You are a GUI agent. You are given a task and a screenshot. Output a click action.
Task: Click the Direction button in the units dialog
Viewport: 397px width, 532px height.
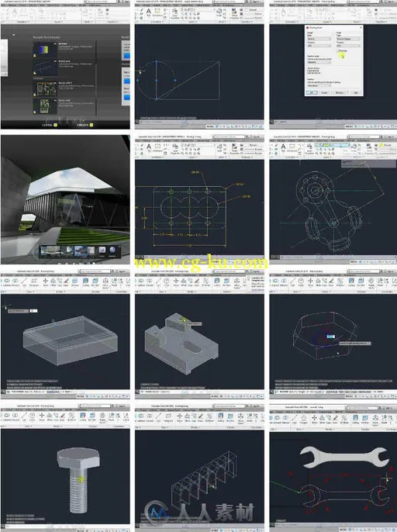coord(340,92)
